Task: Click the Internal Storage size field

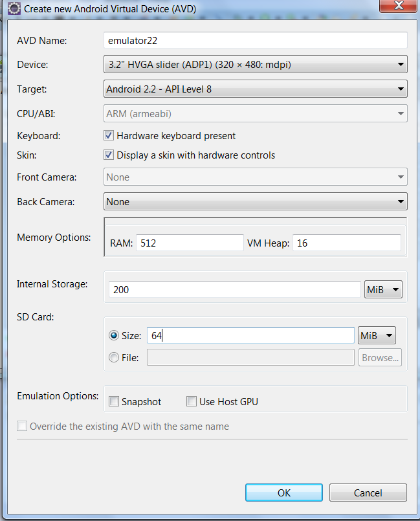Action: coord(234,290)
